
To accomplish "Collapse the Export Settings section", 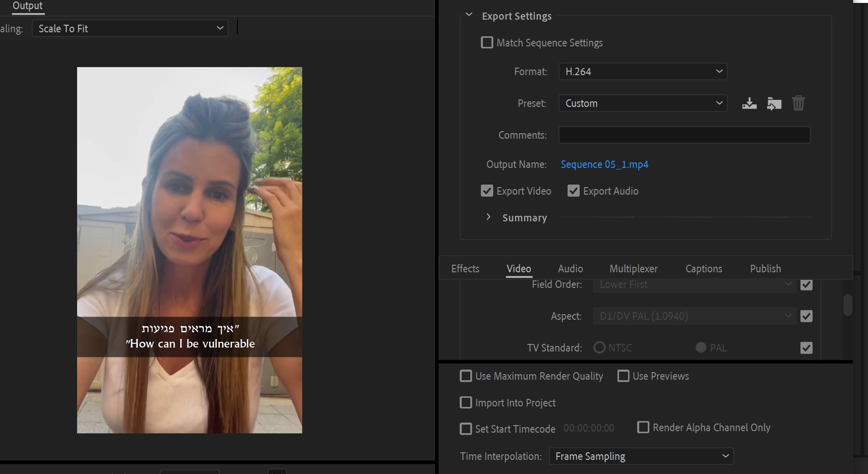I will [469, 15].
